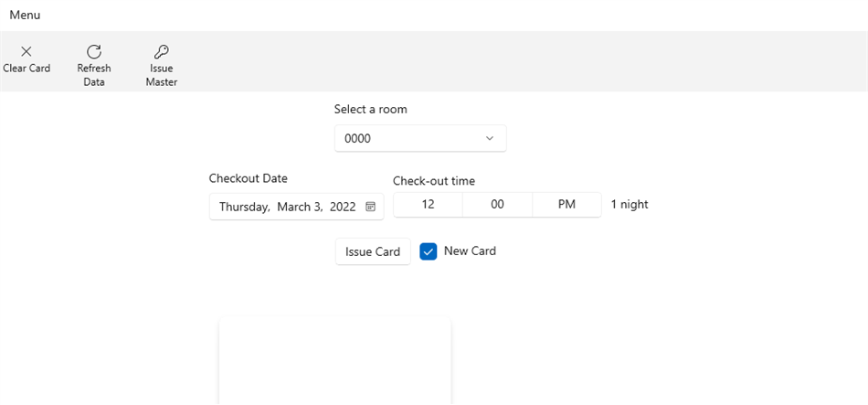The image size is (868, 405).
Task: Click the Thursday, March 3, 2022 date field
Action: click(287, 207)
